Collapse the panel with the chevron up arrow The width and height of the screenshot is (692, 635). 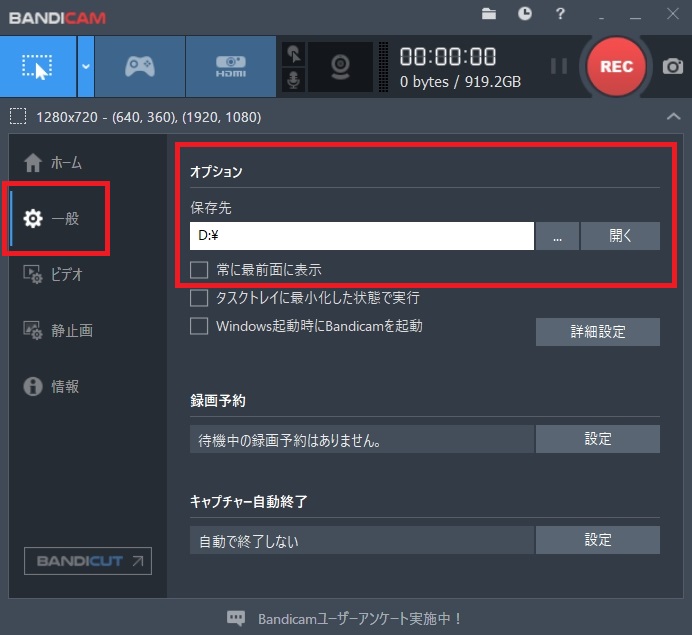[x=673, y=116]
